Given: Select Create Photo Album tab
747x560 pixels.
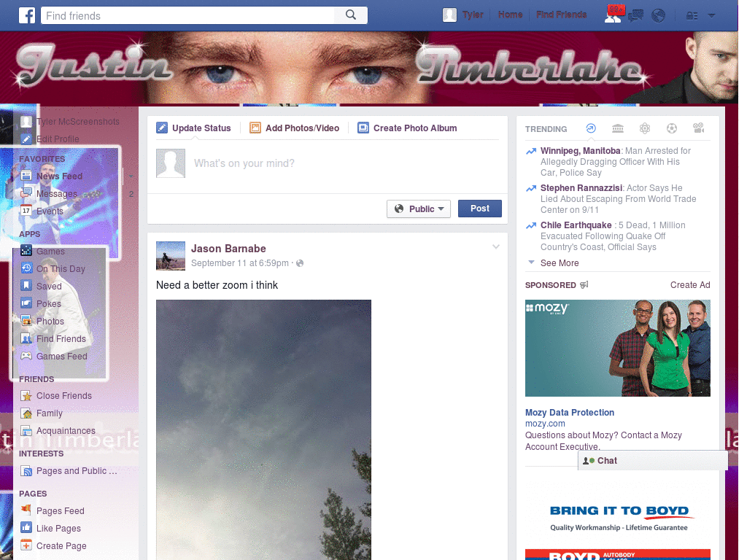Looking at the screenshot, I should click(x=407, y=128).
